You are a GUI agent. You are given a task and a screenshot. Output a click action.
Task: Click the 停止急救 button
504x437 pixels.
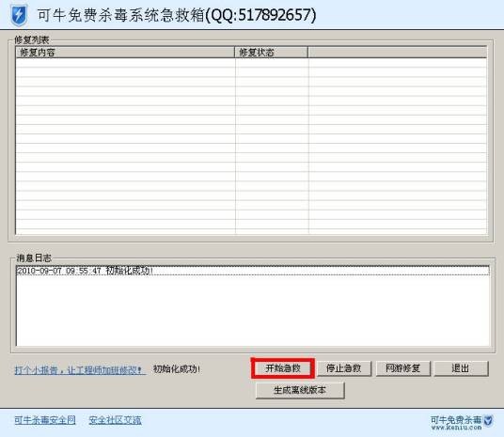click(344, 368)
